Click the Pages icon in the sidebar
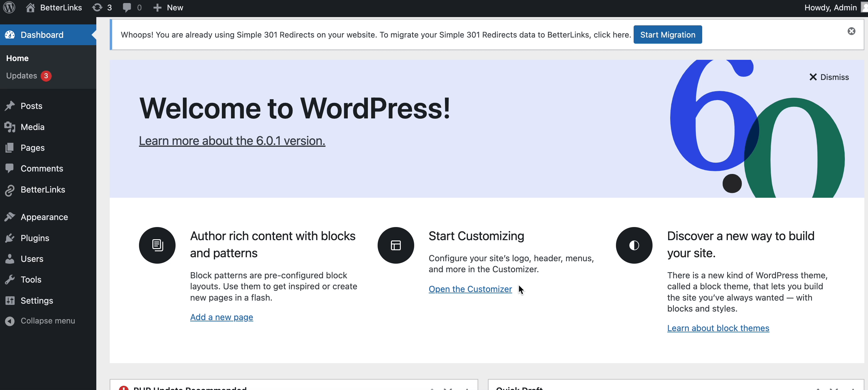Viewport: 868px width, 390px height. pos(10,148)
